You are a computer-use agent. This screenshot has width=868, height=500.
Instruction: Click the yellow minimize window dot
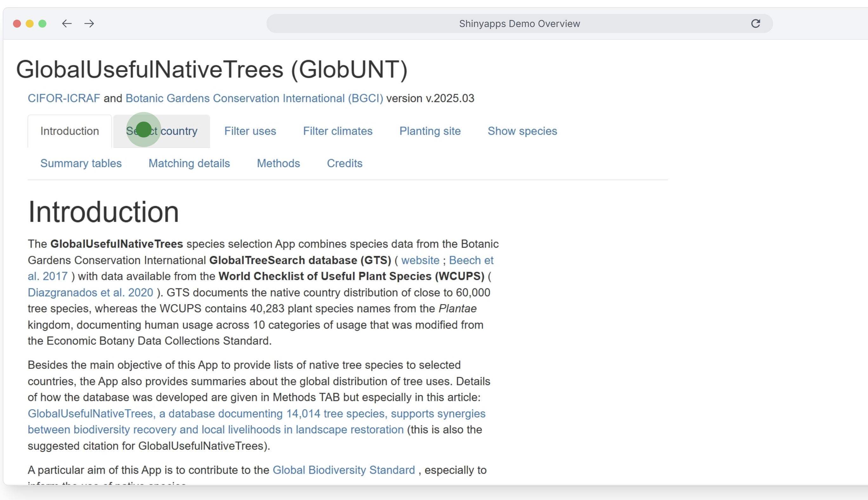coord(30,23)
